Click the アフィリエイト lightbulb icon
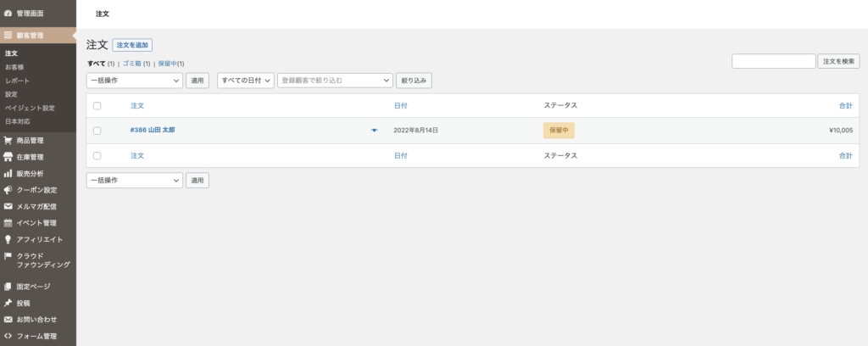Image resolution: width=868 pixels, height=346 pixels. click(8, 239)
